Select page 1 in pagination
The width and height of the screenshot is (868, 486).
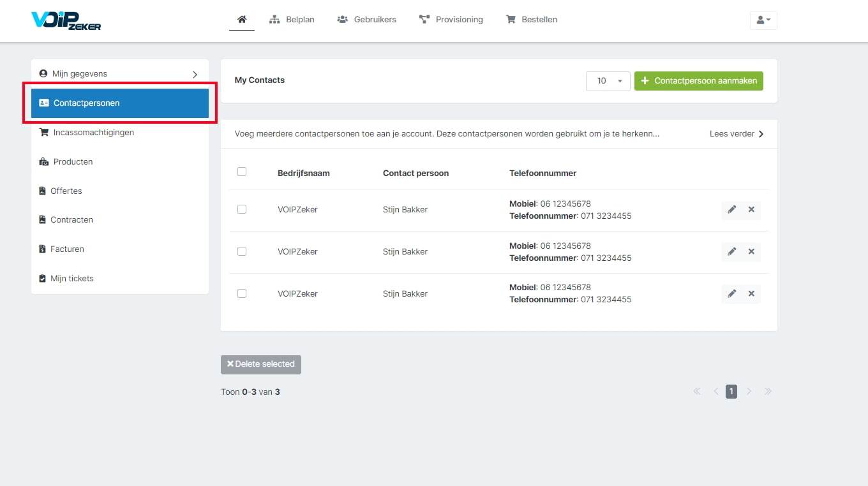point(731,392)
